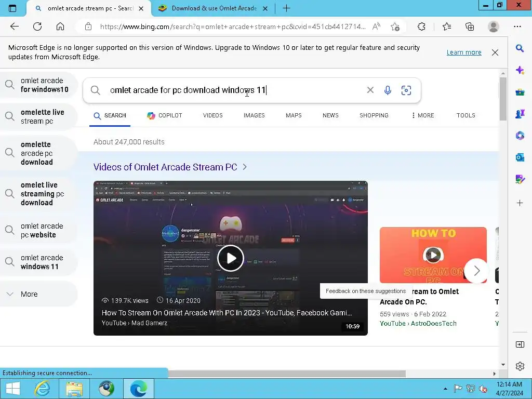The height and width of the screenshot is (399, 532).
Task: Open sidebar Search panel
Action: click(520, 48)
